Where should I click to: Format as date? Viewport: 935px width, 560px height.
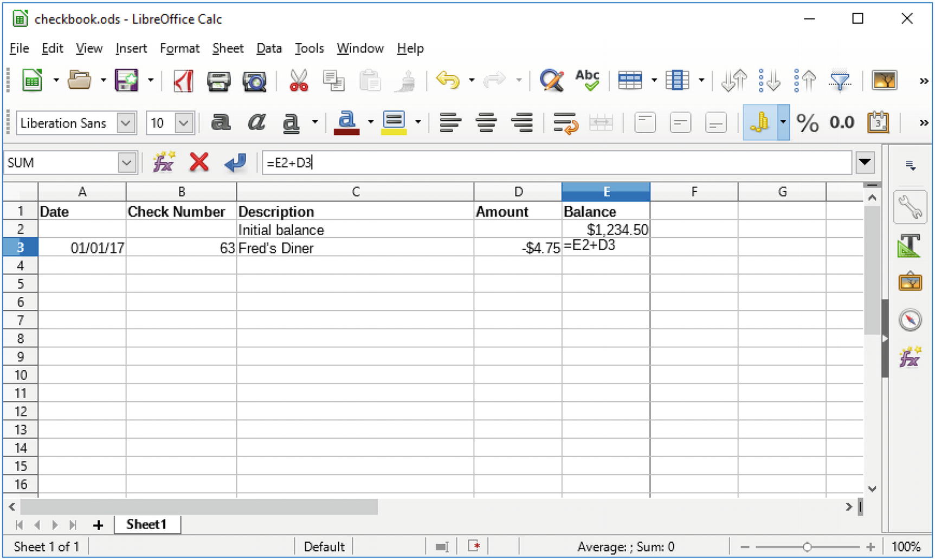coord(878,123)
